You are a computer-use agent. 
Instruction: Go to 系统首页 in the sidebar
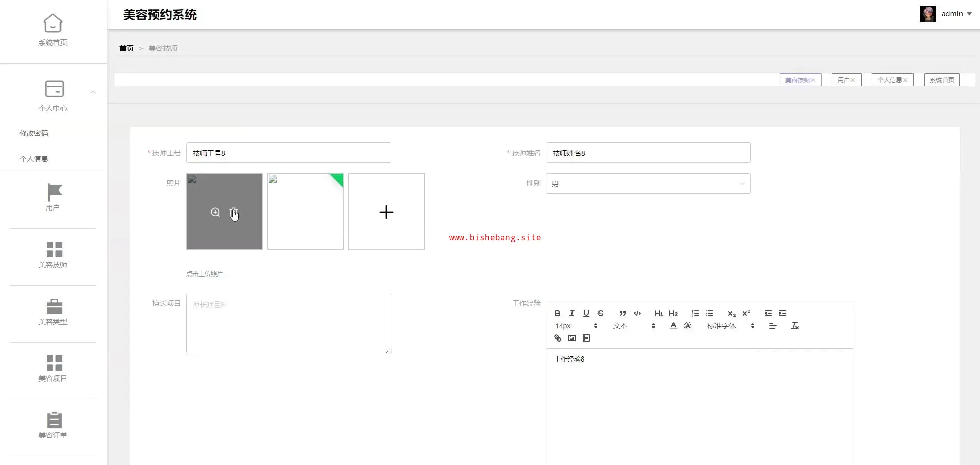point(53,30)
